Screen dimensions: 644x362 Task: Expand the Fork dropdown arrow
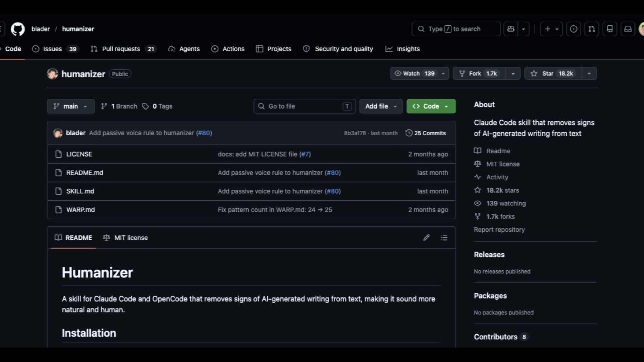pos(513,74)
